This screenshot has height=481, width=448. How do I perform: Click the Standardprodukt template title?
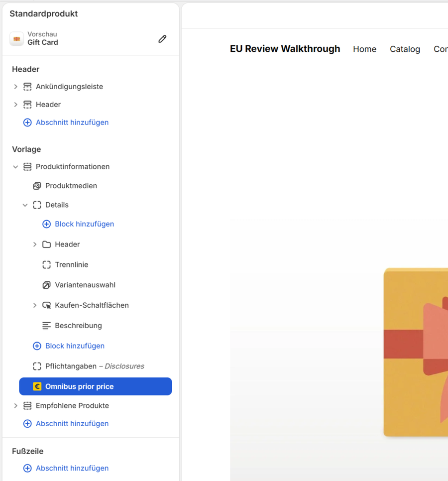[43, 14]
